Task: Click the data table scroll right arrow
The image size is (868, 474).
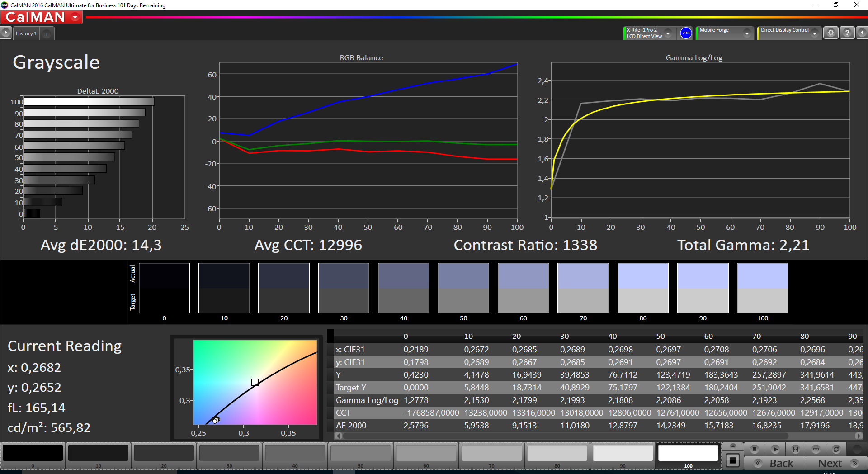Action: click(x=859, y=436)
